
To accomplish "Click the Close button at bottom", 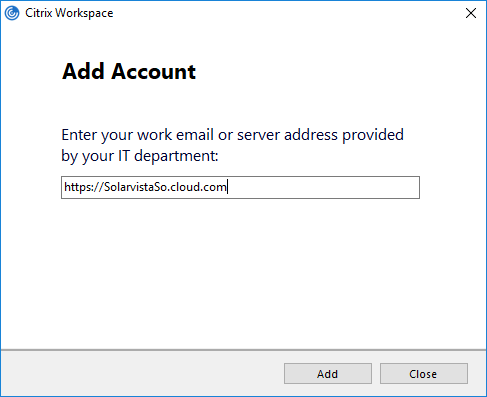I will point(424,374).
